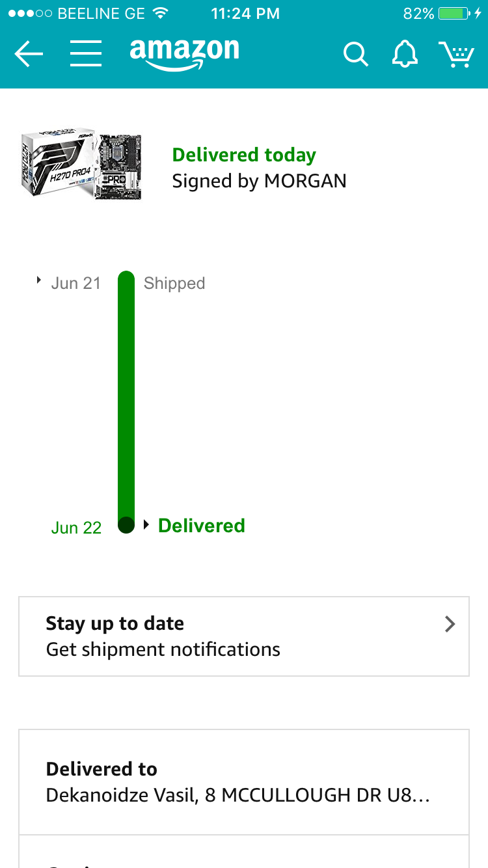Screen dimensions: 488x868
Task: Tap the Signed by MORGAN text
Action: click(x=259, y=182)
